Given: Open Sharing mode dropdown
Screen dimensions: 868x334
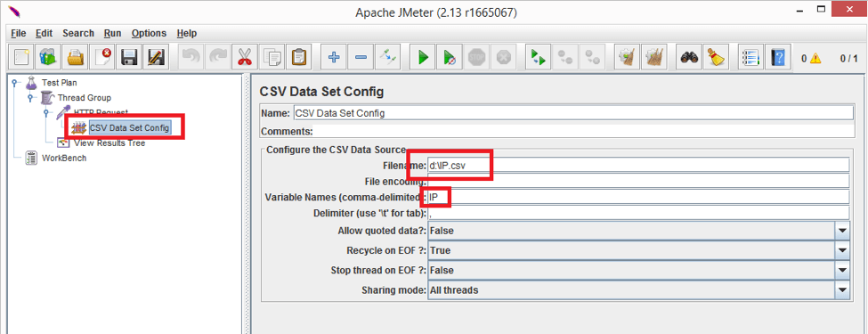Looking at the screenshot, I should point(842,289).
